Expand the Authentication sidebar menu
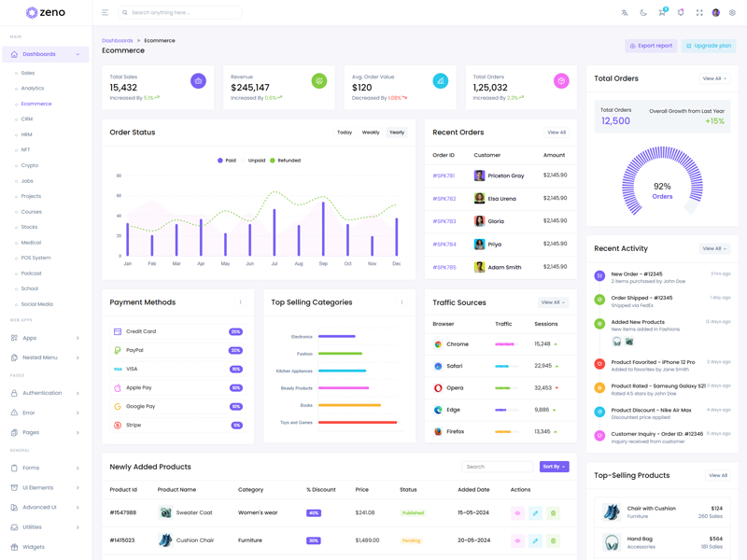The height and width of the screenshot is (560, 747). click(x=45, y=393)
